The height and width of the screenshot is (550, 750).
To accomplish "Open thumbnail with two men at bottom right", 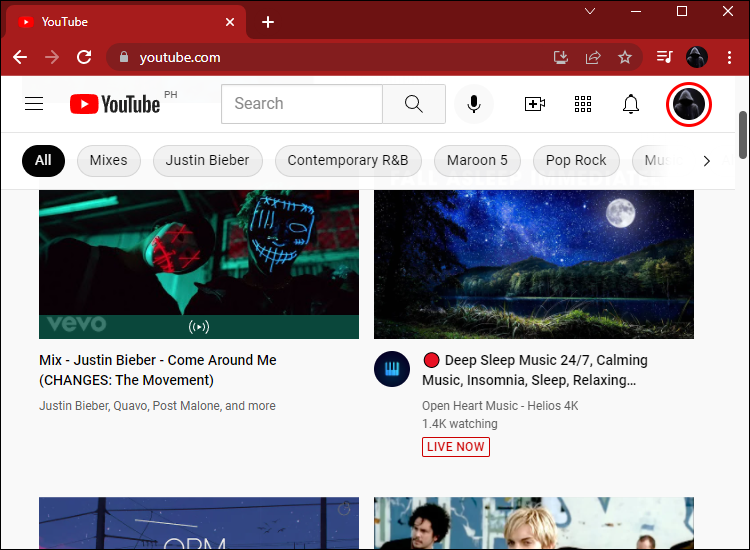I will point(534,523).
